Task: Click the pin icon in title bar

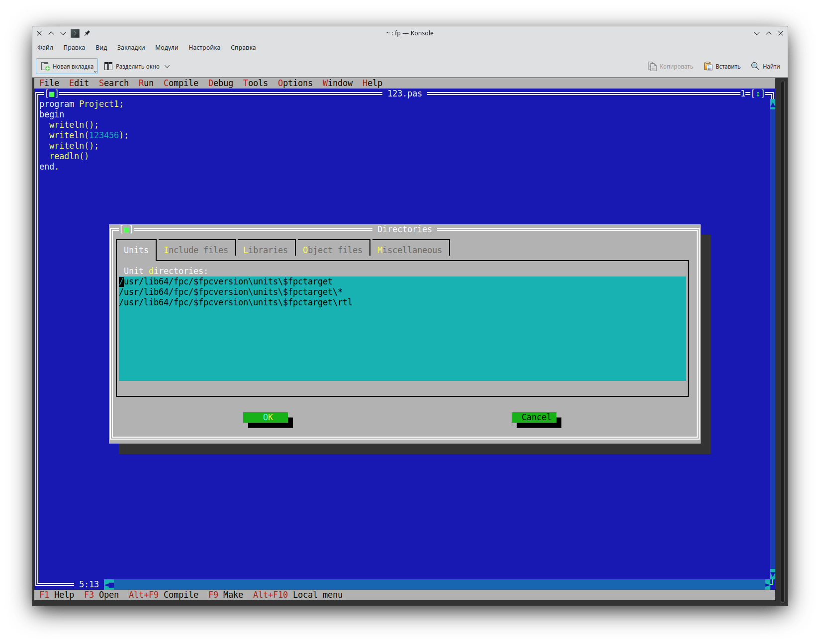Action: [87, 33]
